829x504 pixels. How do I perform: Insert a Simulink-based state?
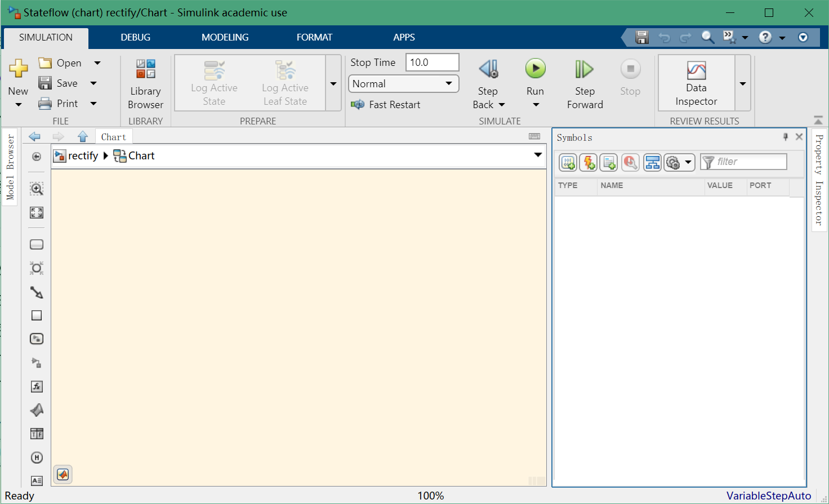37,338
